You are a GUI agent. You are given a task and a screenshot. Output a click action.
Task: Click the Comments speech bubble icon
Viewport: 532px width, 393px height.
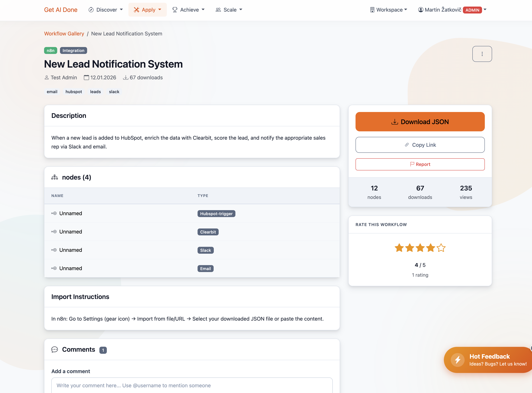point(54,349)
